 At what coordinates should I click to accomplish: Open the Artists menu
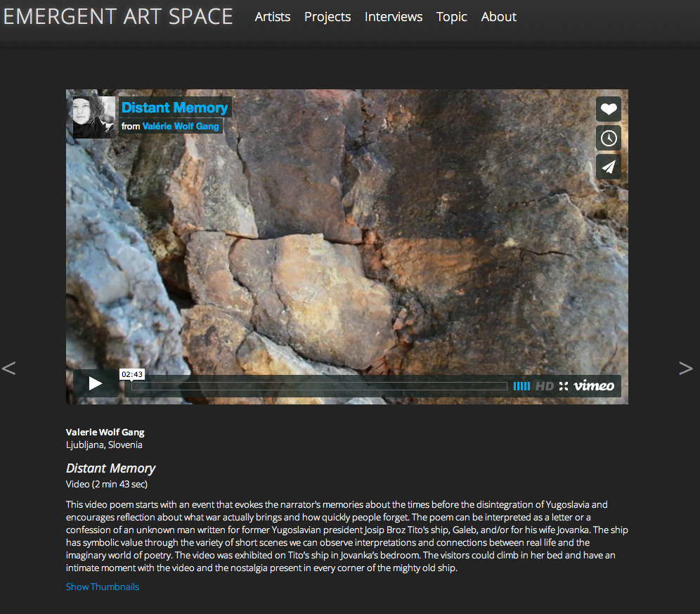click(273, 17)
